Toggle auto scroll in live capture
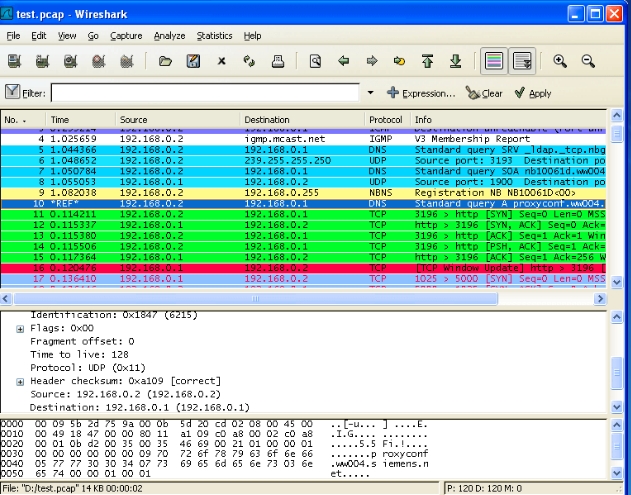This screenshot has width=631, height=495. [x=522, y=61]
